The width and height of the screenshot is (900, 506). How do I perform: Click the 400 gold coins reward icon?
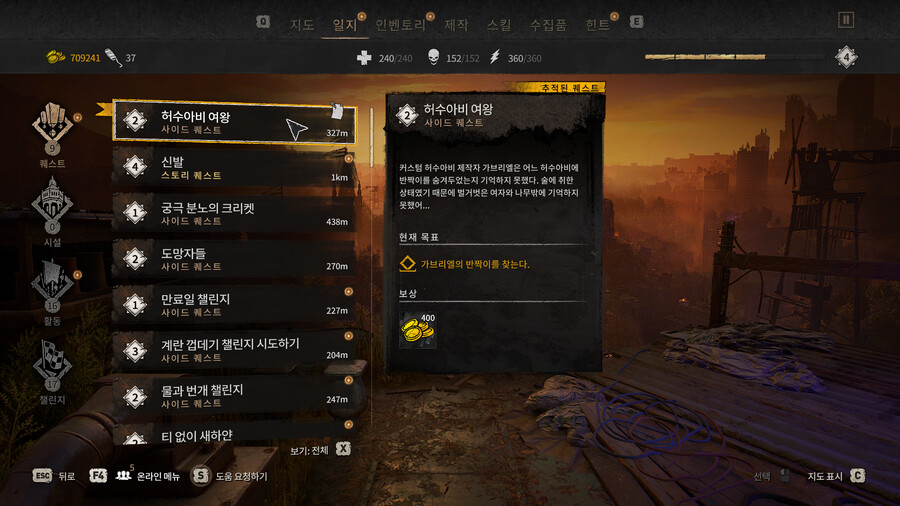[418, 330]
